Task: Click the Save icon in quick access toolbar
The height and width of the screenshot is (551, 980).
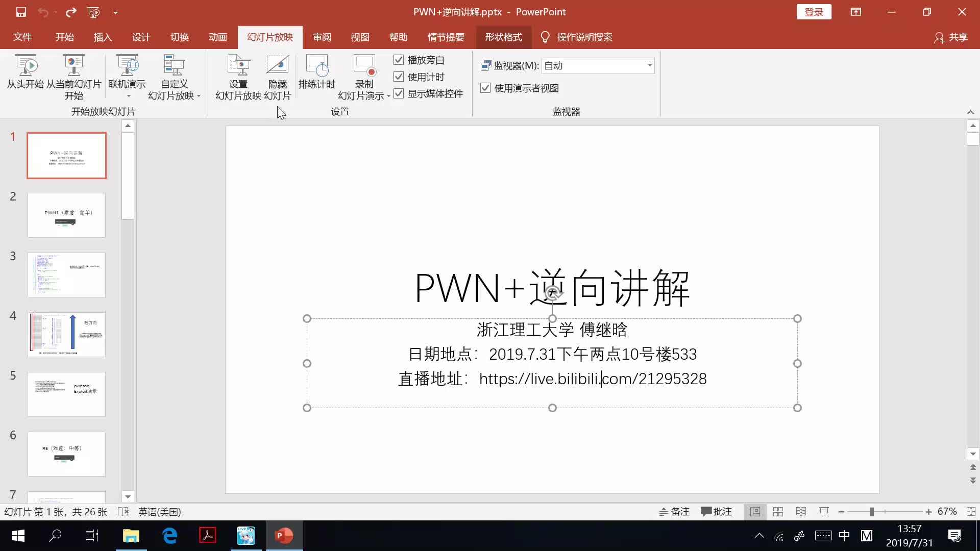Action: (20, 12)
